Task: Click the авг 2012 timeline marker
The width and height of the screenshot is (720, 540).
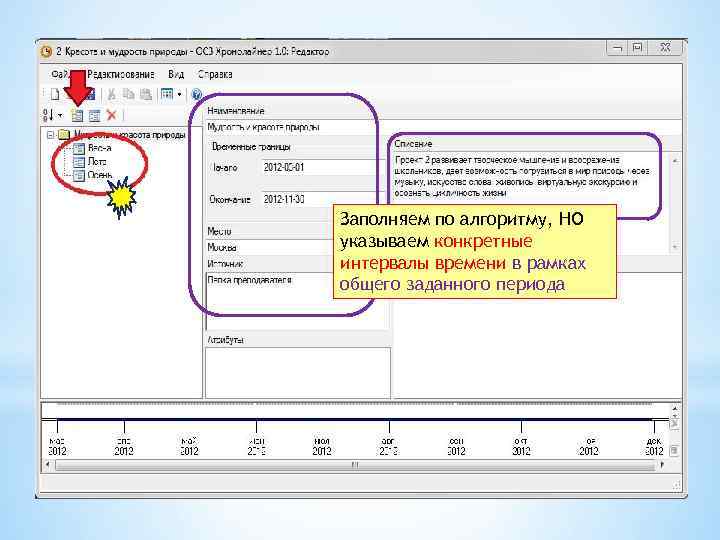Action: click(x=388, y=446)
